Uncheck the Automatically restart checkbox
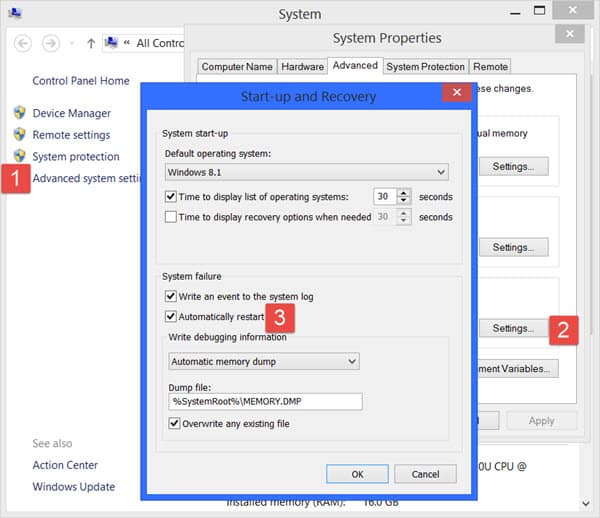This screenshot has width=600, height=518. pos(171,317)
